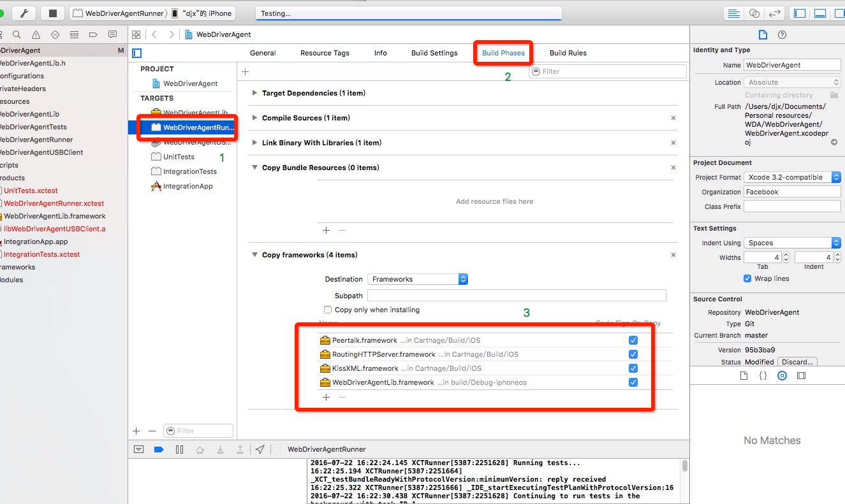Switch to the General tab
The height and width of the screenshot is (504, 845).
pyautogui.click(x=263, y=53)
